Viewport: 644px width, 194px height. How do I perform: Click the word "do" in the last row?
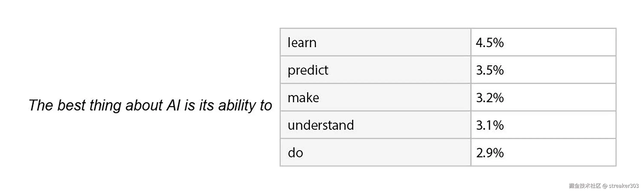pos(295,153)
